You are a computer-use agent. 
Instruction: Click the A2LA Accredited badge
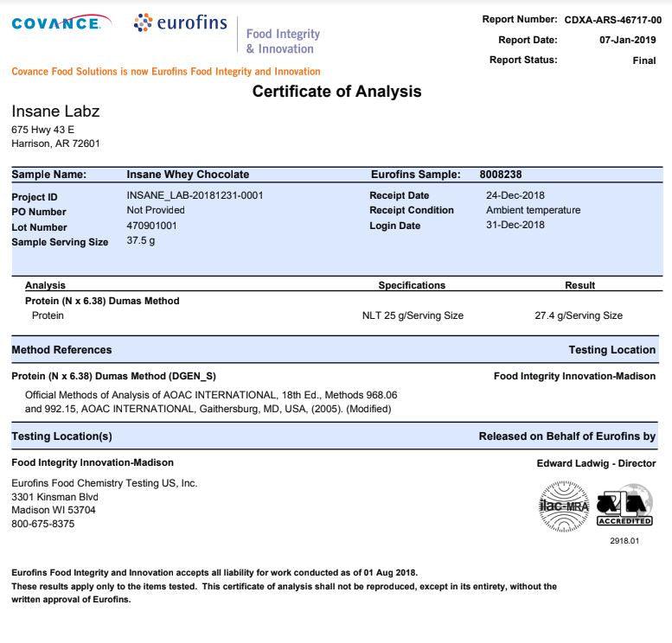click(624, 506)
